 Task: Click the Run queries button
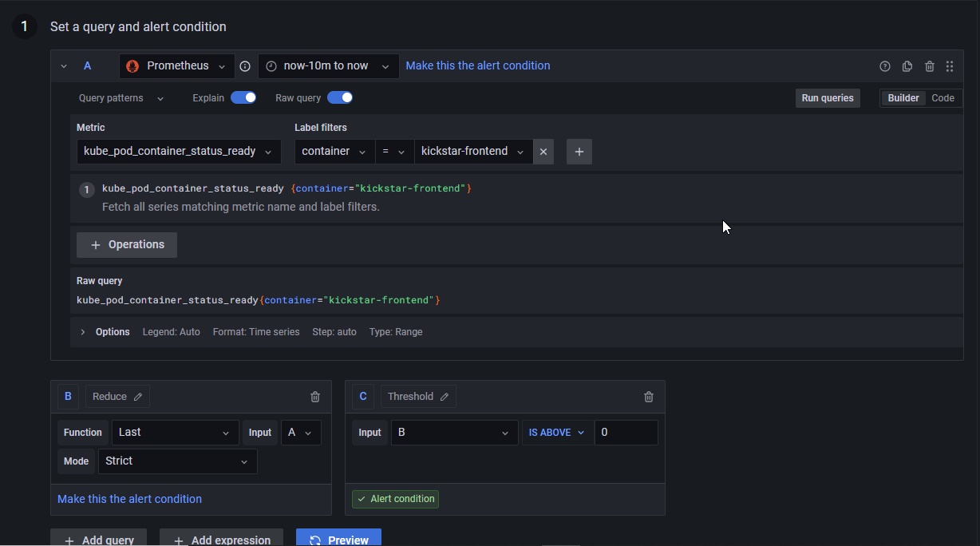[x=828, y=98]
